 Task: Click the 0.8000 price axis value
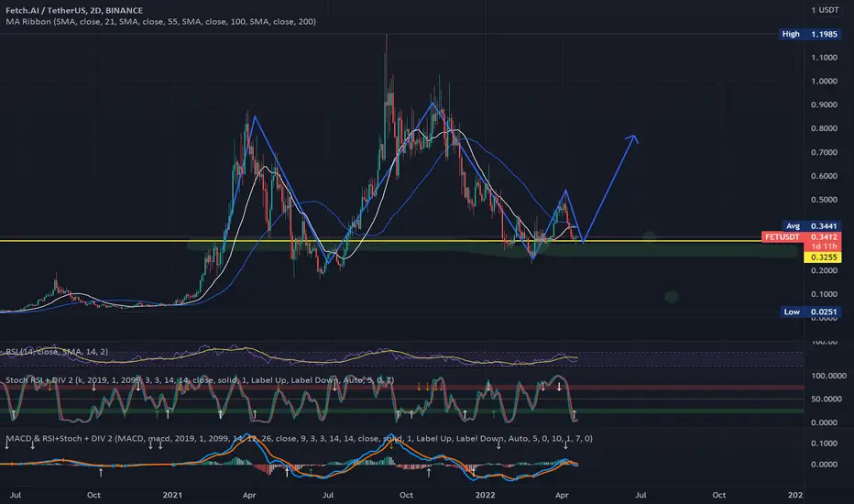coord(824,128)
